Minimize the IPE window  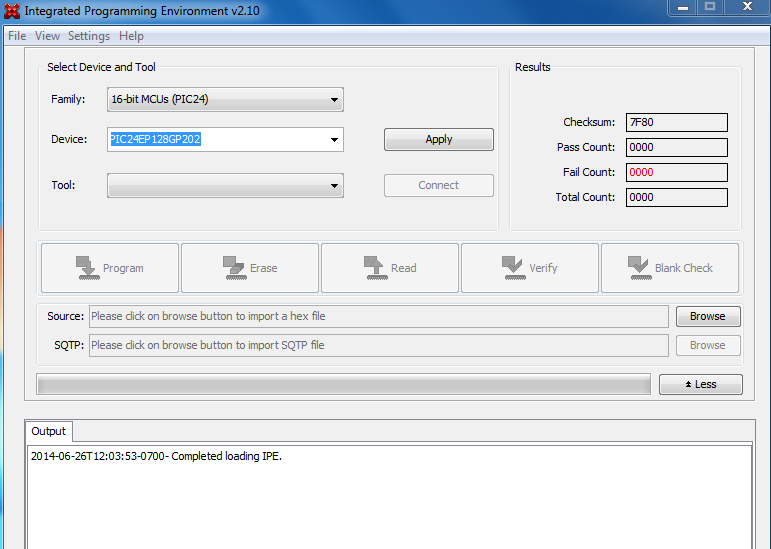pyautogui.click(x=683, y=7)
